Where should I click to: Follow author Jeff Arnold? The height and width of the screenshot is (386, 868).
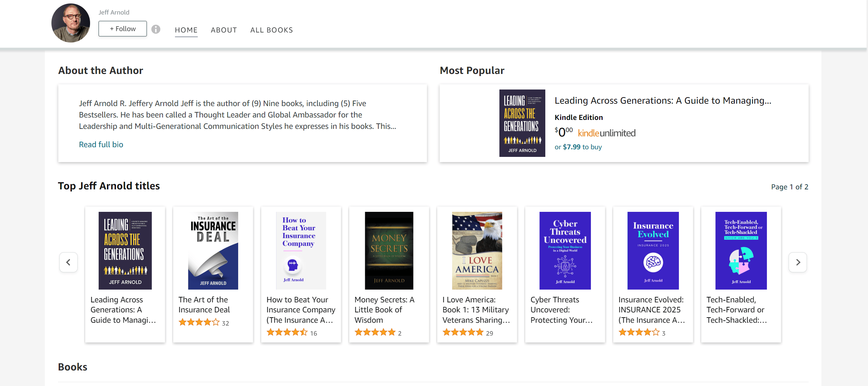[123, 29]
